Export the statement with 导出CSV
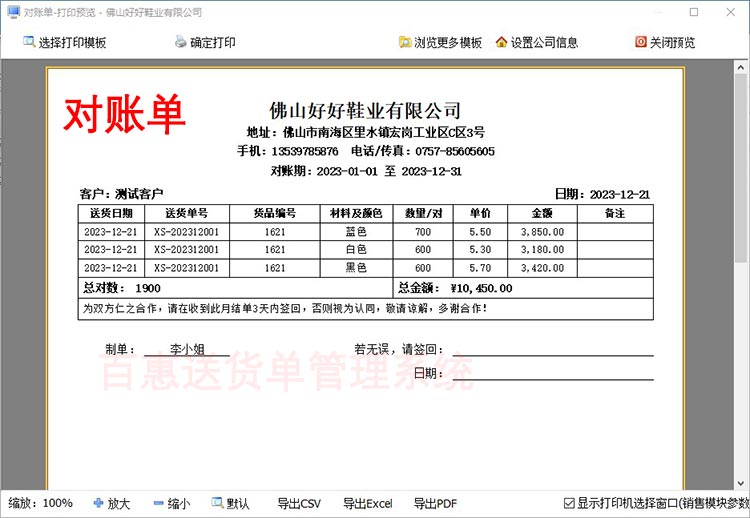Viewport: 750px width, 518px height. pyautogui.click(x=299, y=503)
